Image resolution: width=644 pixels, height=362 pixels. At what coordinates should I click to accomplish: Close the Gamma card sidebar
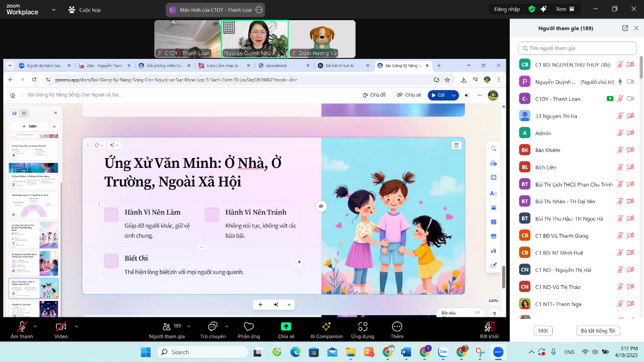(x=56, y=113)
